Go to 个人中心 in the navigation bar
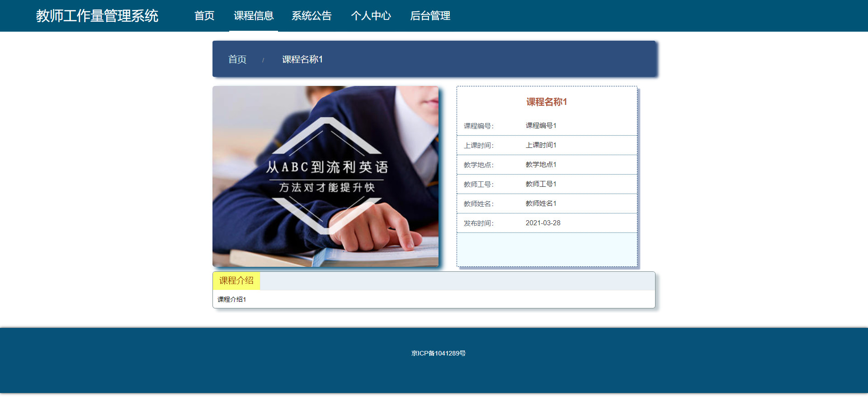This screenshot has height=412, width=868. click(x=371, y=16)
